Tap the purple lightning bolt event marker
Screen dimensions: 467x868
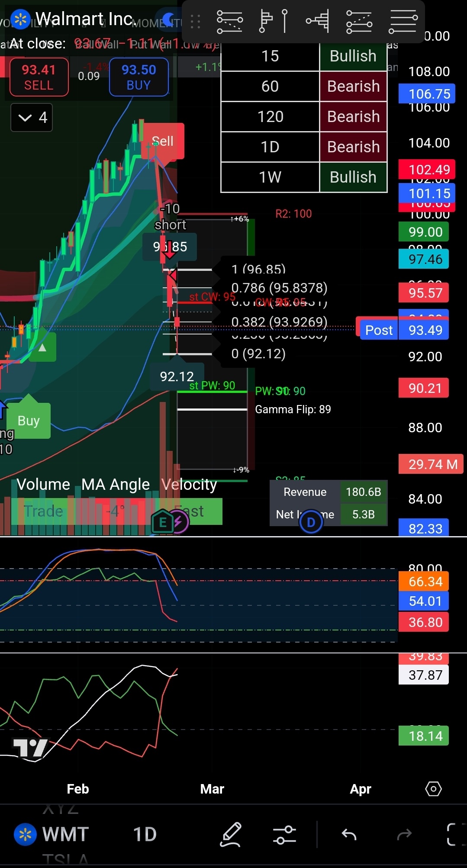179,522
